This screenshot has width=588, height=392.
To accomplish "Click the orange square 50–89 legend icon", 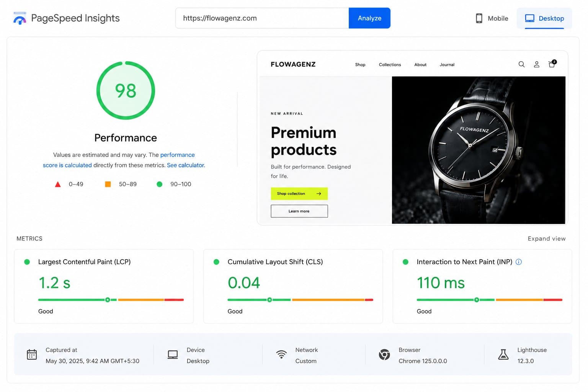I will click(x=108, y=184).
